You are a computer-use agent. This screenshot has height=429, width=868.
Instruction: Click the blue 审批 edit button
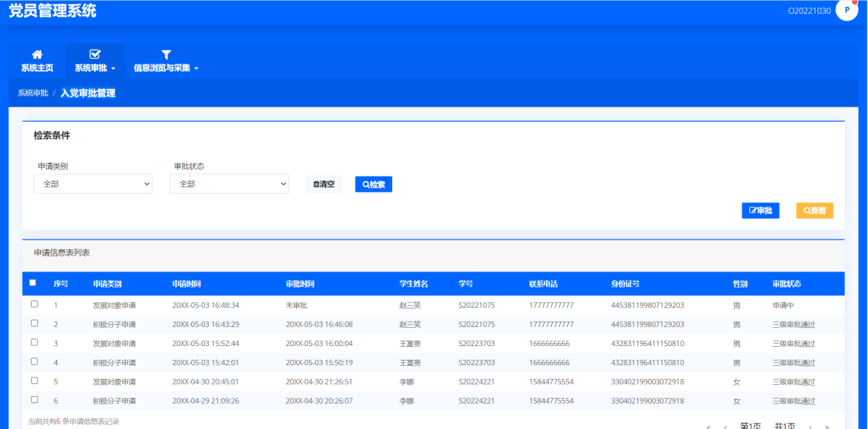click(760, 211)
